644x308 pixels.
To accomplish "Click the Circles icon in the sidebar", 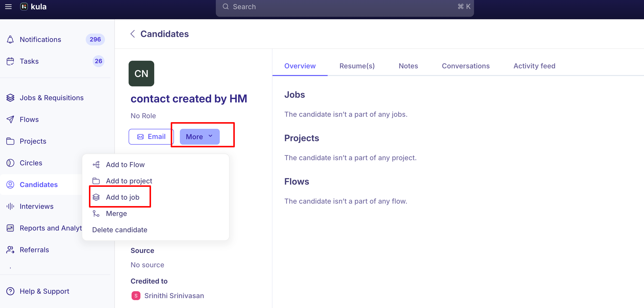I will coord(10,163).
